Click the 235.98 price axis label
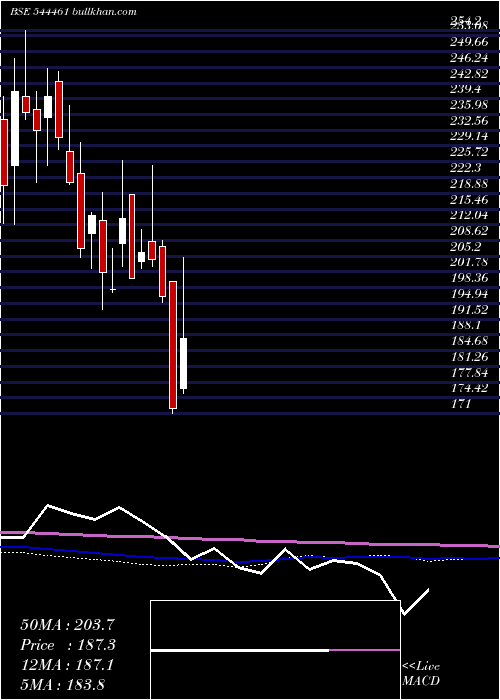Image resolution: width=500 pixels, height=700 pixels. click(x=469, y=105)
